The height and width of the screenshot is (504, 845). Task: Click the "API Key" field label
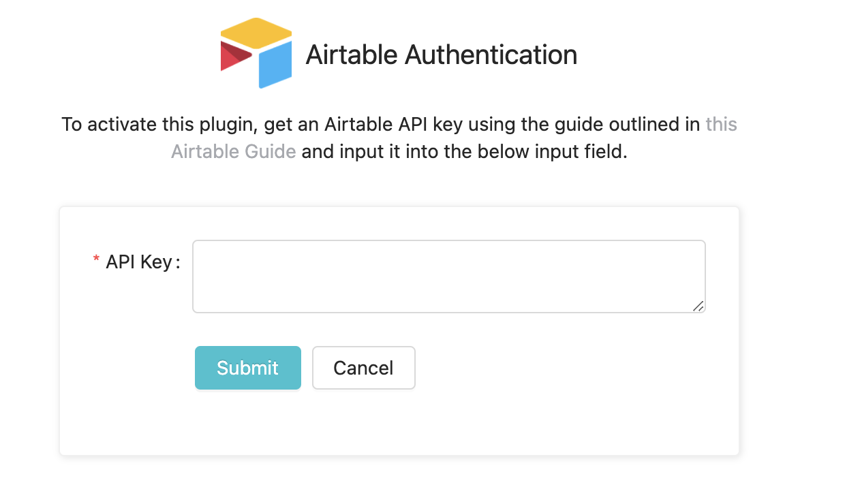(x=139, y=262)
